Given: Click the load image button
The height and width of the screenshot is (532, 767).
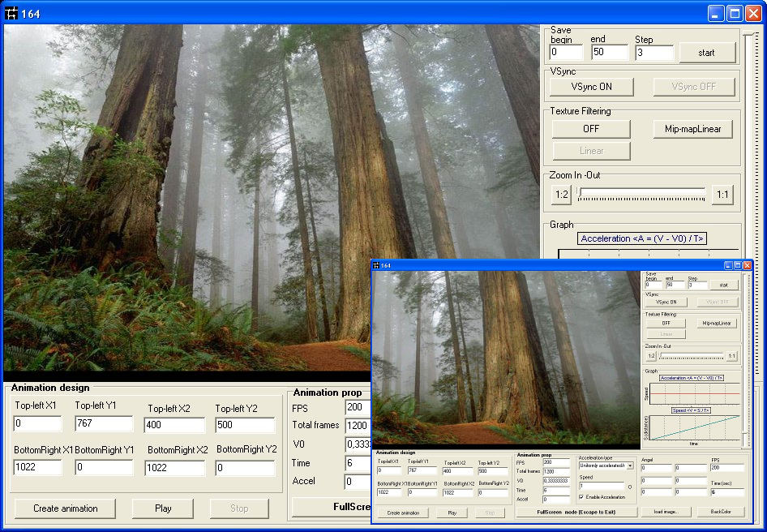Looking at the screenshot, I should (665, 512).
